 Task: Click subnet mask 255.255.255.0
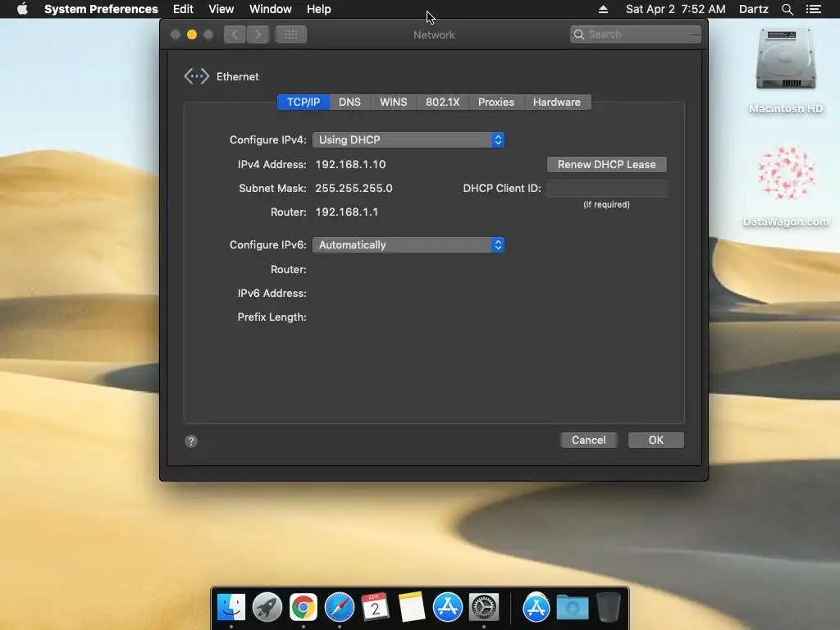point(354,188)
